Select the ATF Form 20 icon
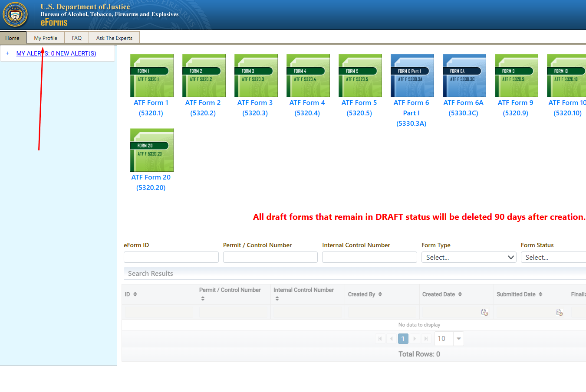 (151, 150)
